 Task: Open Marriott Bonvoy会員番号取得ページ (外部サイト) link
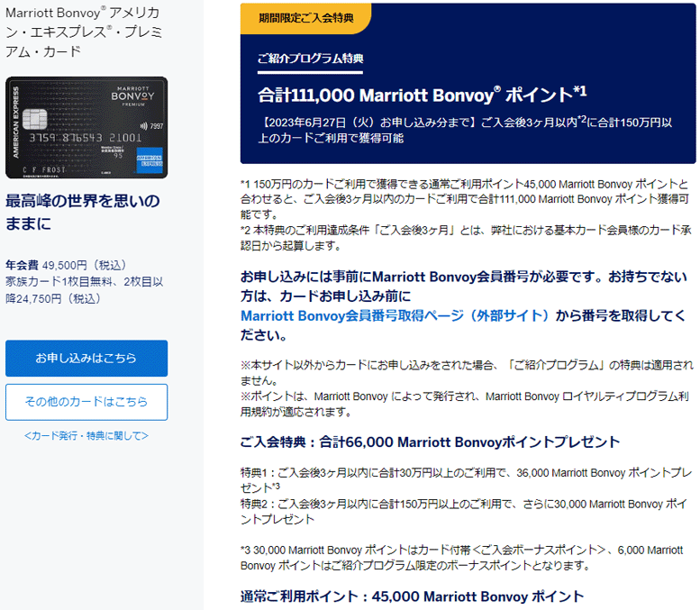pos(395,315)
